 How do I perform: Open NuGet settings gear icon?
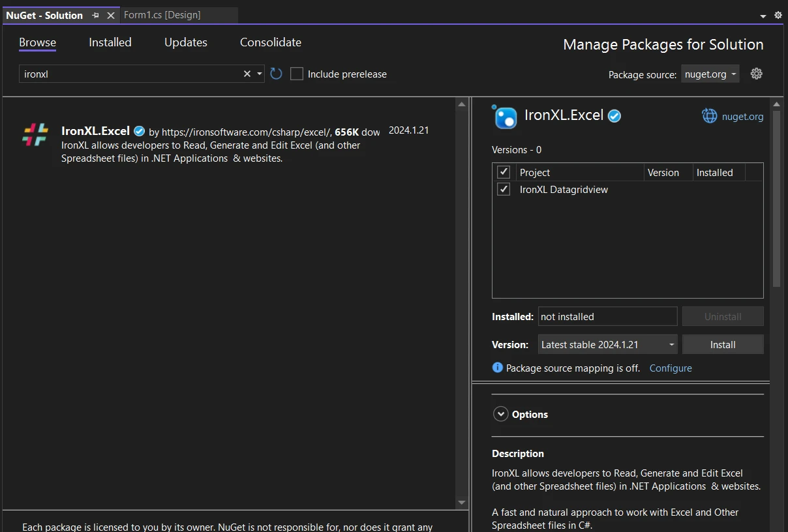pyautogui.click(x=756, y=74)
